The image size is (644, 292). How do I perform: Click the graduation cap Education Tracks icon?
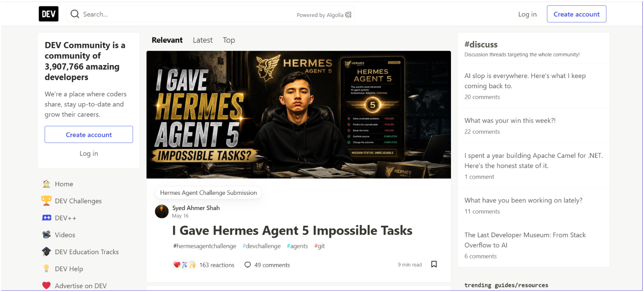coord(46,252)
